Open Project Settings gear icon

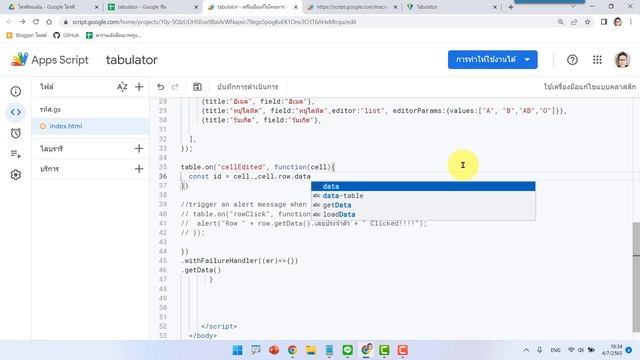tap(16, 175)
